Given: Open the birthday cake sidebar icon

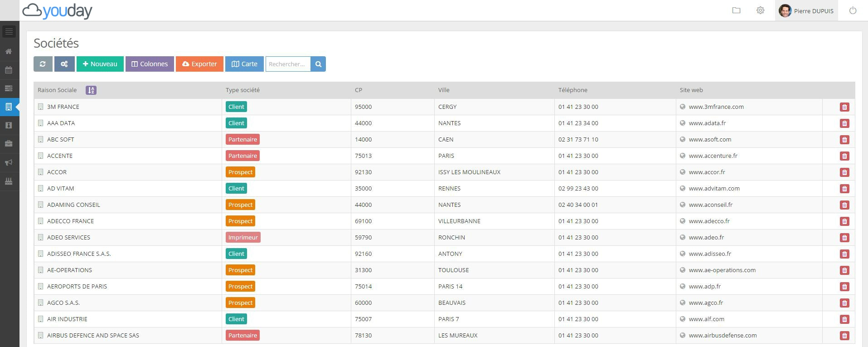Looking at the screenshot, I should pos(9,181).
